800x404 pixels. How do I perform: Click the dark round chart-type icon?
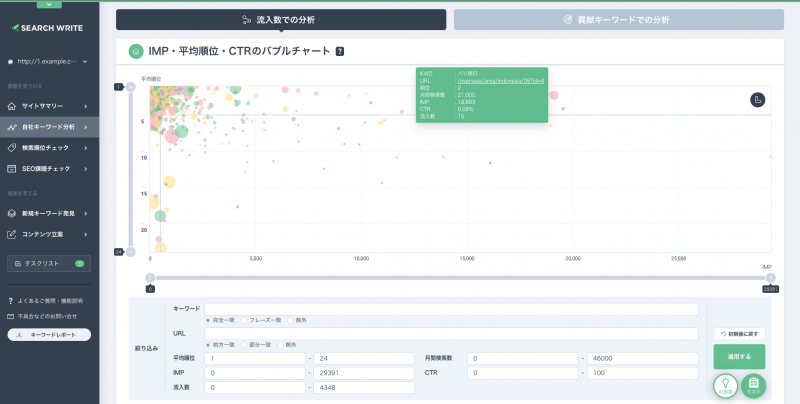(x=758, y=99)
